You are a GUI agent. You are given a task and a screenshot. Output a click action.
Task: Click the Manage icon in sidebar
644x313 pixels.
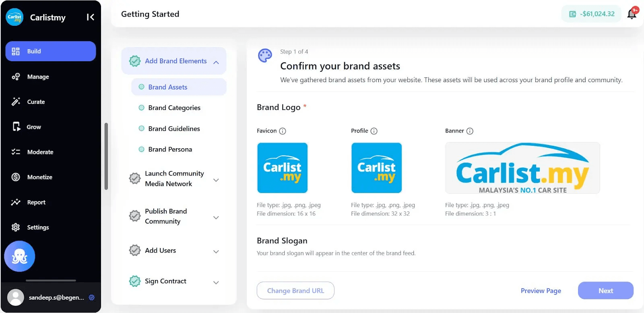pyautogui.click(x=16, y=77)
